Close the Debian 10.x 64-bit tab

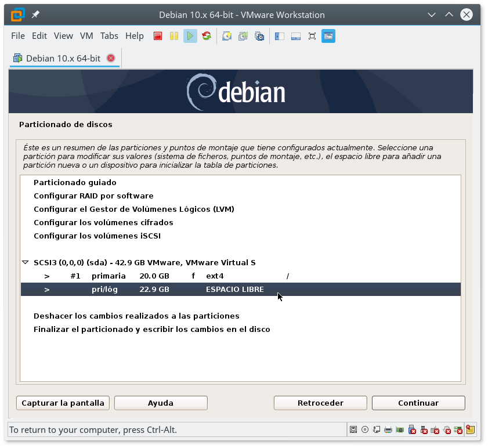pyautogui.click(x=111, y=58)
